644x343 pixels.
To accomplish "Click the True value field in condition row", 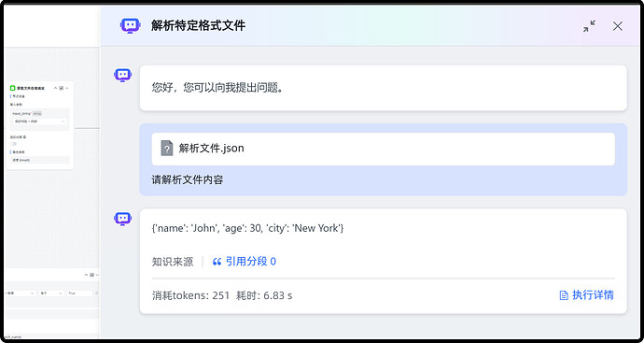I will [x=80, y=293].
